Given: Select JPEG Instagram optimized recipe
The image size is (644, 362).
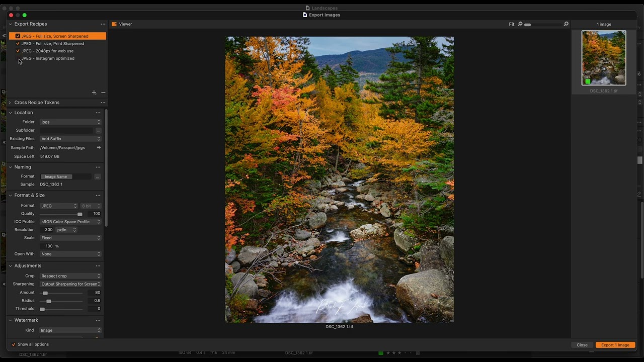Looking at the screenshot, I should (48, 58).
